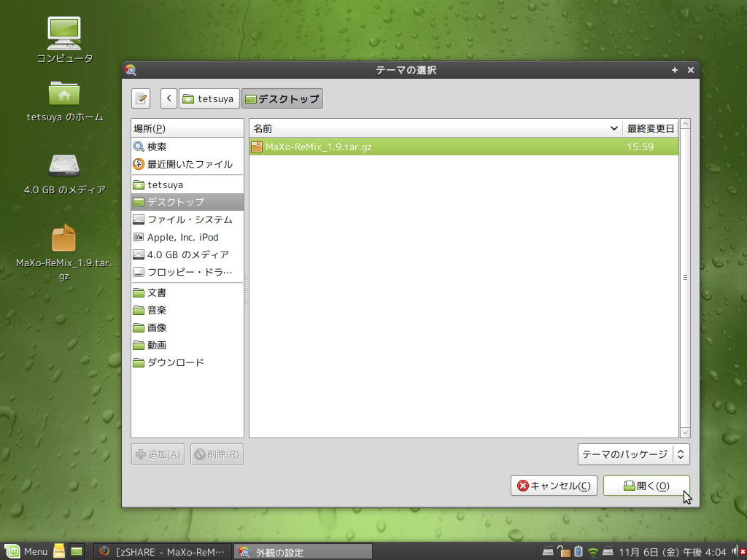747x560 pixels.
Task: Click キャンセル(C) button
Action: tap(554, 486)
